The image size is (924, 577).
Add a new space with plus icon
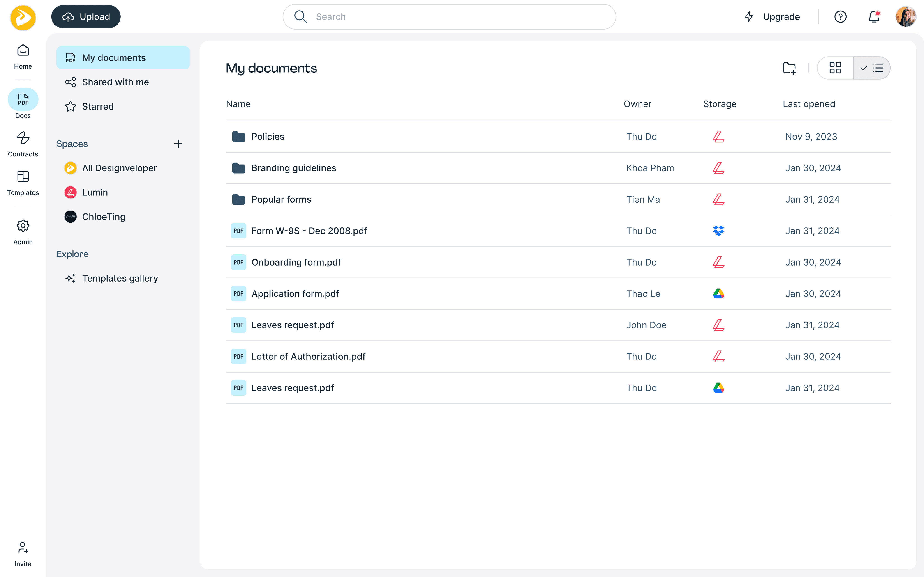[178, 144]
